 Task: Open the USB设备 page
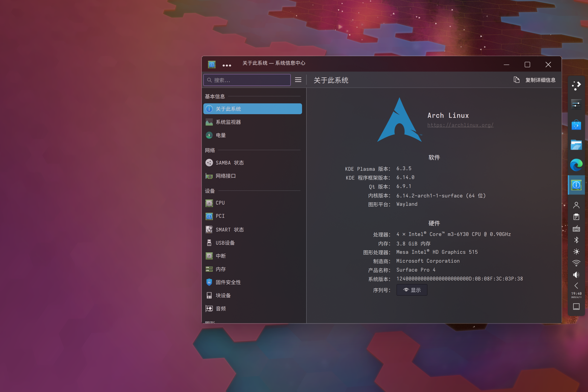point(252,243)
